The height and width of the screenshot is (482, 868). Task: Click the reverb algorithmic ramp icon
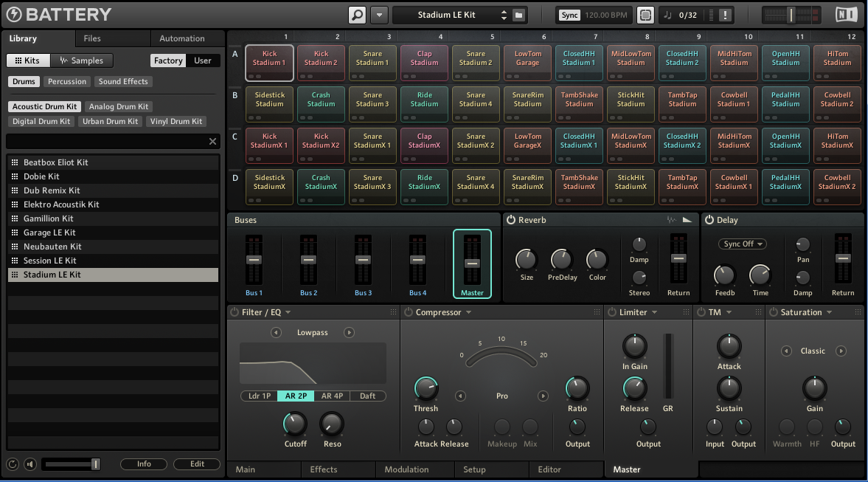click(687, 220)
